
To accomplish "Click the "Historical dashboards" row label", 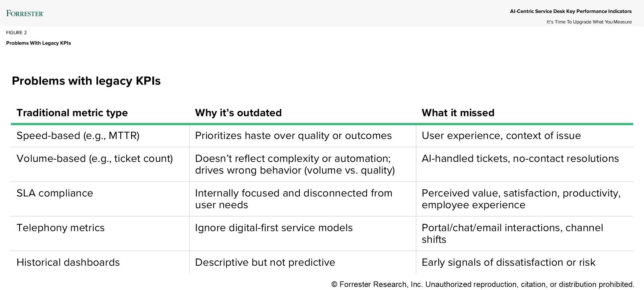I will [x=68, y=262].
